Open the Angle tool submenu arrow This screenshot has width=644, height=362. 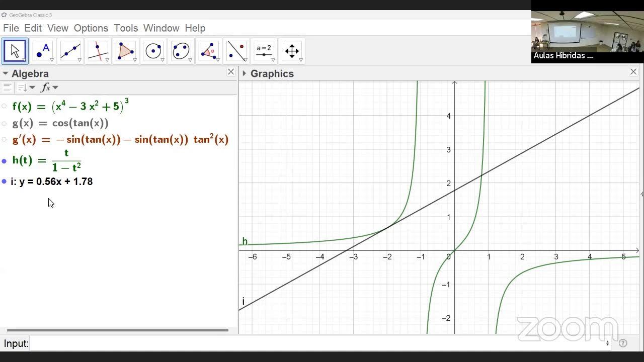(x=218, y=60)
